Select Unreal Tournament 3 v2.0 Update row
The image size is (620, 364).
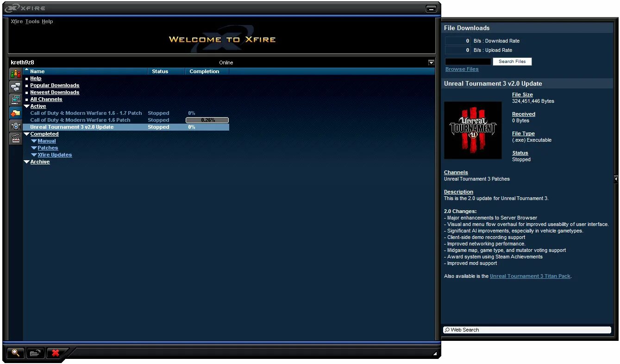pos(126,127)
